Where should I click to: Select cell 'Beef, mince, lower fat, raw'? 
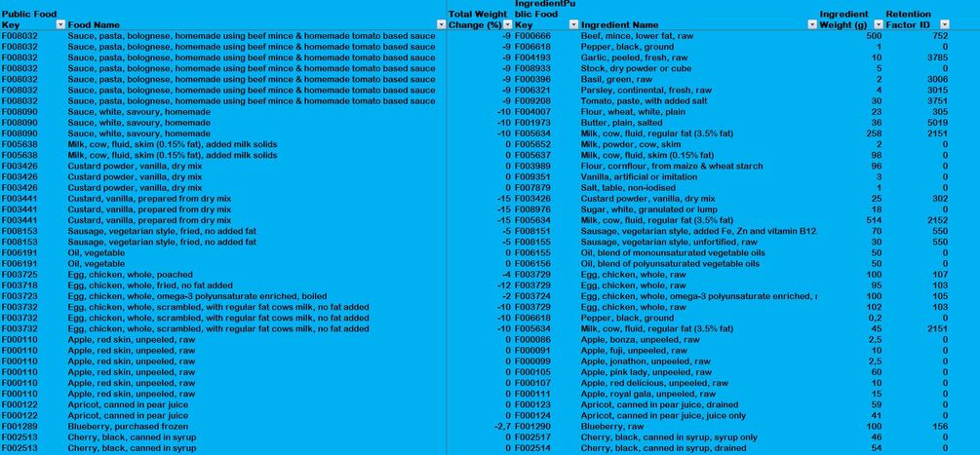637,36
